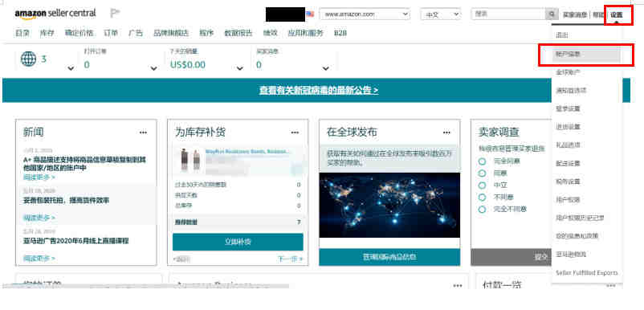Click the Amazon Seller Central logo

click(55, 14)
